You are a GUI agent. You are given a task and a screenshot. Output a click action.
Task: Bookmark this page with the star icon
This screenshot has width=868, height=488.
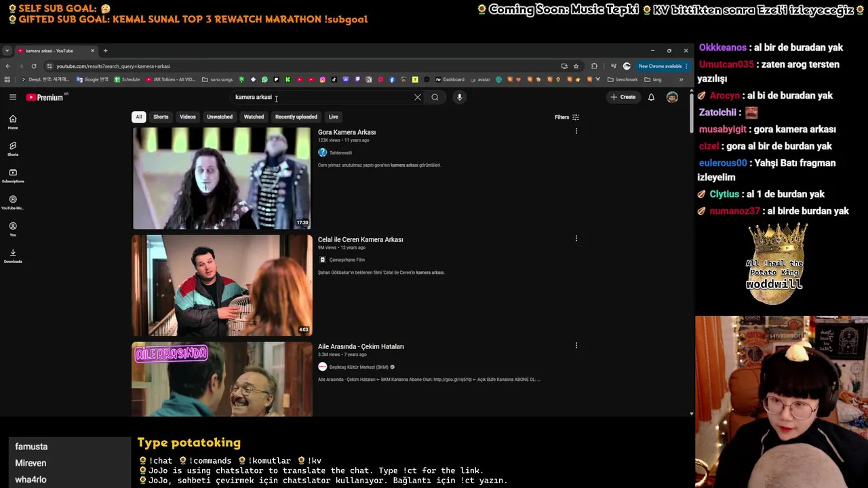point(576,66)
